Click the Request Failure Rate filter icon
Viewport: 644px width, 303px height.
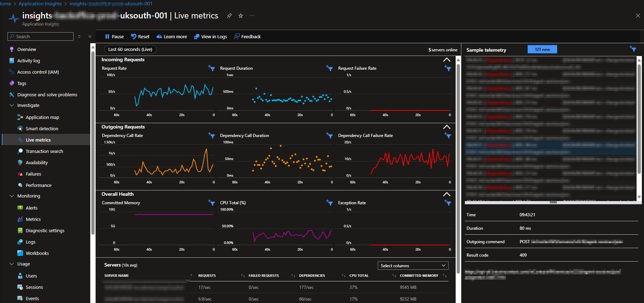click(448, 68)
